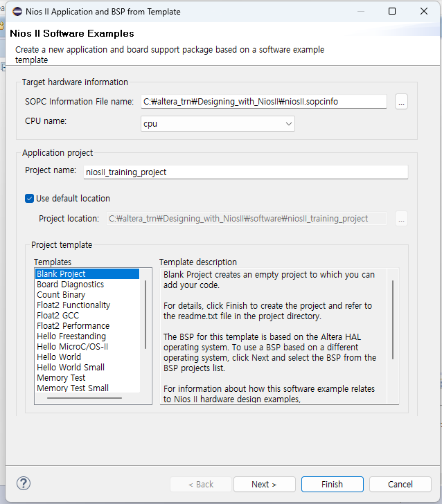Select the Hello World Small template
Viewport: 442px width, 504px height.
tap(87, 368)
